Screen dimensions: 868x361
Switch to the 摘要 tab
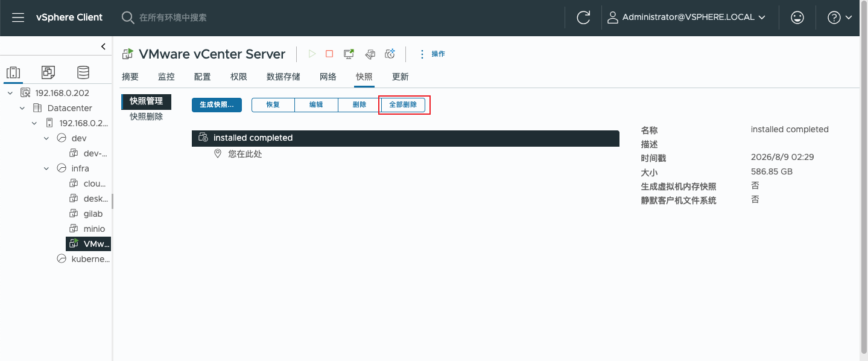coord(130,77)
